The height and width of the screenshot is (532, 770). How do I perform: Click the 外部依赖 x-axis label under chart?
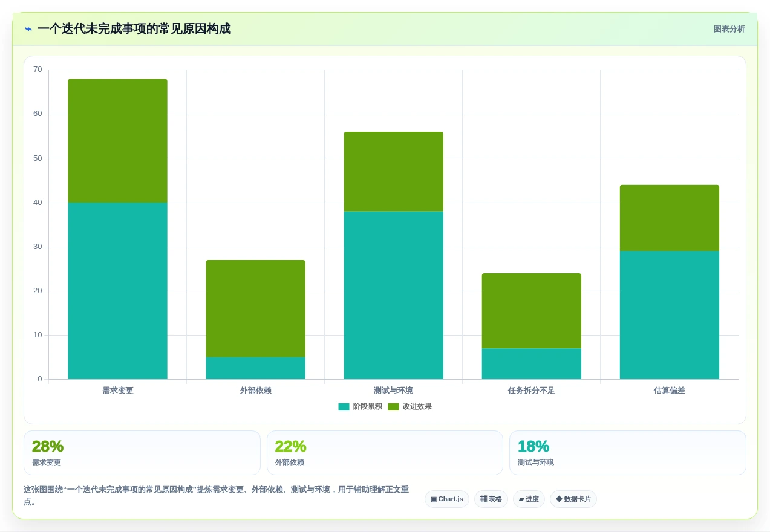click(x=255, y=391)
